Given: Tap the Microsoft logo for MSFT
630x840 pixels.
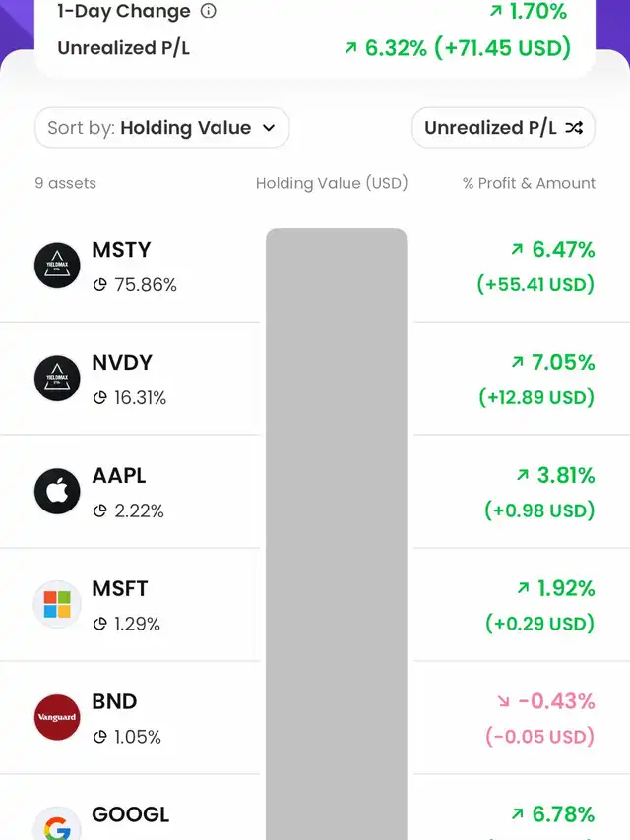Looking at the screenshot, I should click(57, 605).
